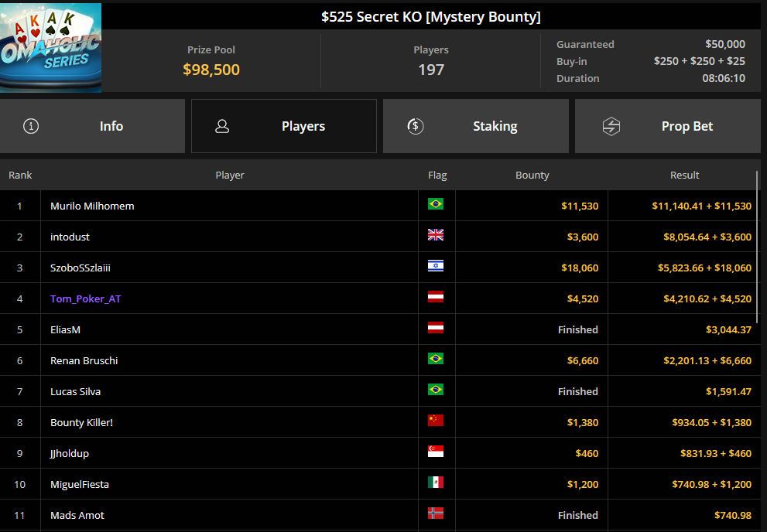Click the Info circle icon
Viewport: 767px width, 532px height.
(x=31, y=126)
